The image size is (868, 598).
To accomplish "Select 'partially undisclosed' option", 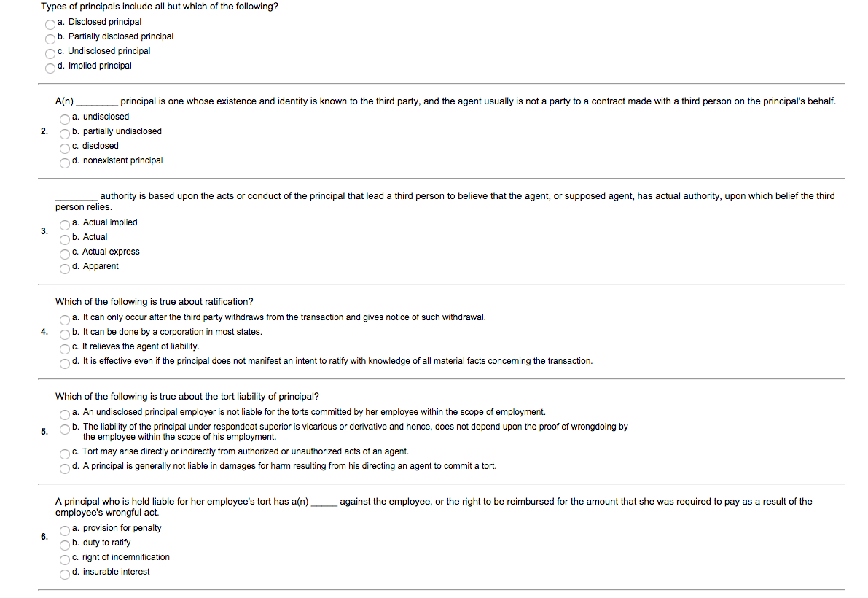I will pos(65,133).
